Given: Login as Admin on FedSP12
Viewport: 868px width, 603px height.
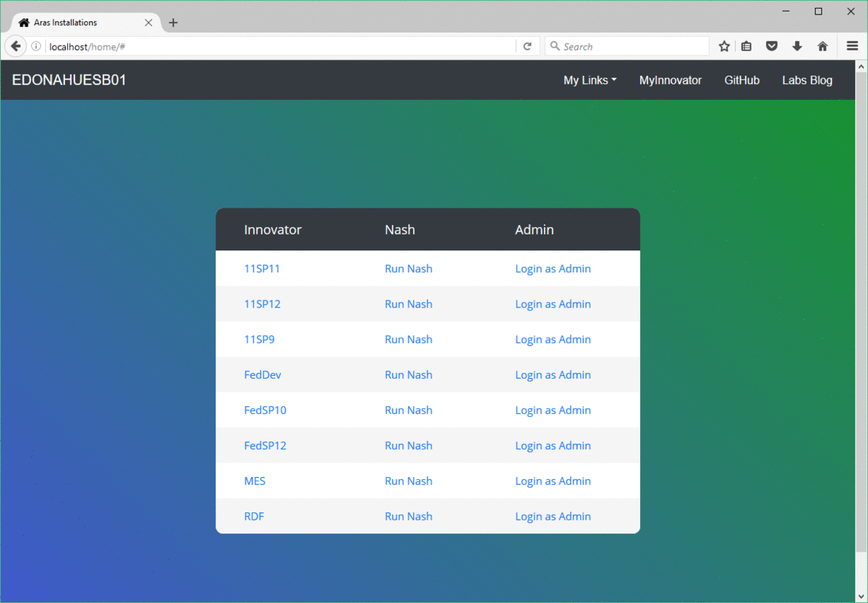Looking at the screenshot, I should (x=553, y=446).
